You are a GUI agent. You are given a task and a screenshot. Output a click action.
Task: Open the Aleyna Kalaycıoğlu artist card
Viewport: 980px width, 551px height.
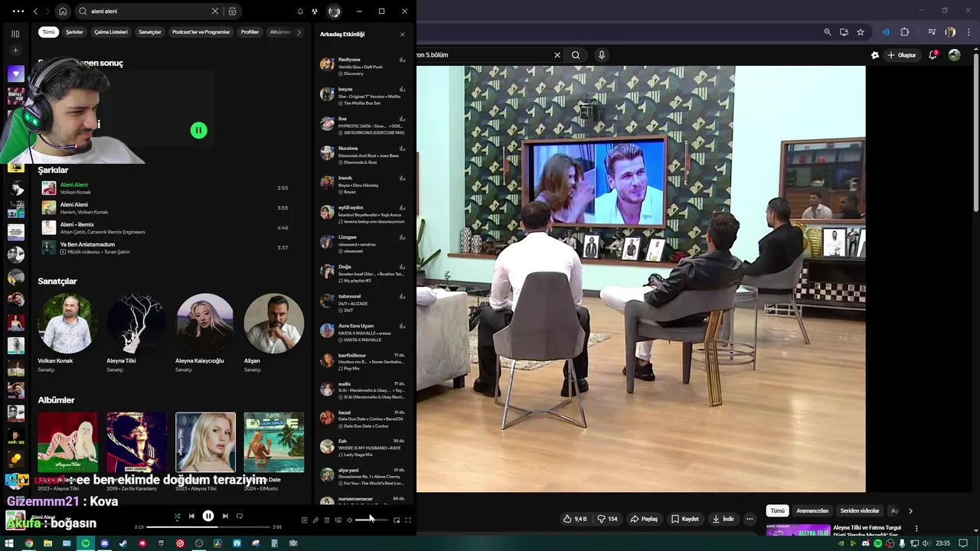click(205, 333)
